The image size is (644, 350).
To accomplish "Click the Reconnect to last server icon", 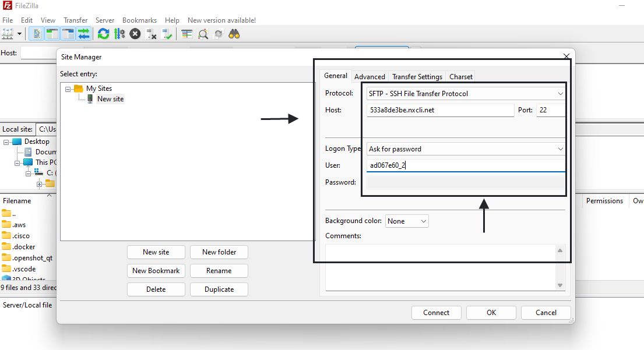I will pyautogui.click(x=167, y=34).
